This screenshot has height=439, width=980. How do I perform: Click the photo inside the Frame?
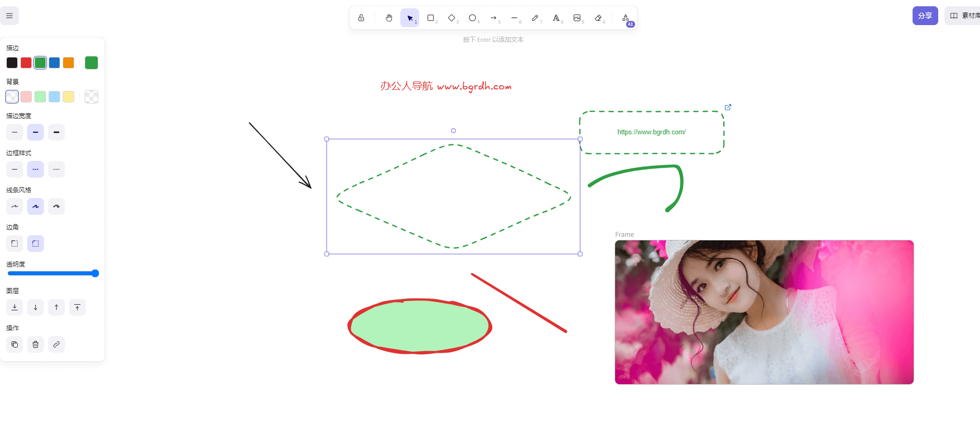click(764, 312)
